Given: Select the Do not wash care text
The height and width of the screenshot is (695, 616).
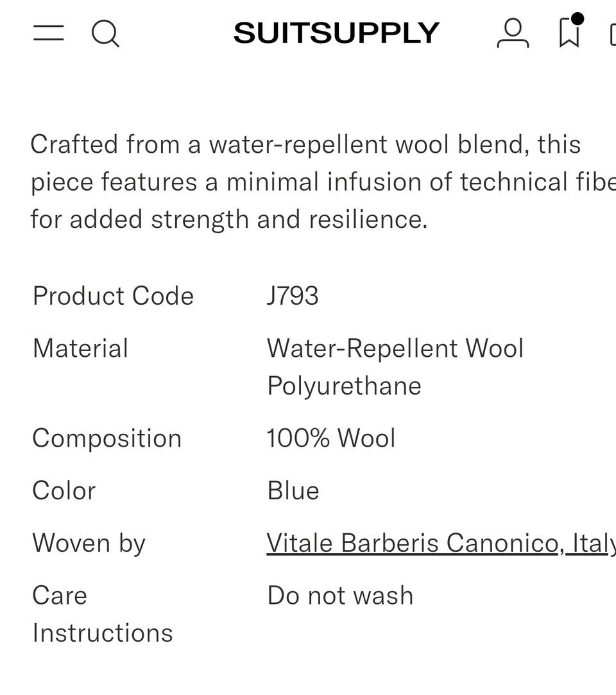Looking at the screenshot, I should 340,596.
